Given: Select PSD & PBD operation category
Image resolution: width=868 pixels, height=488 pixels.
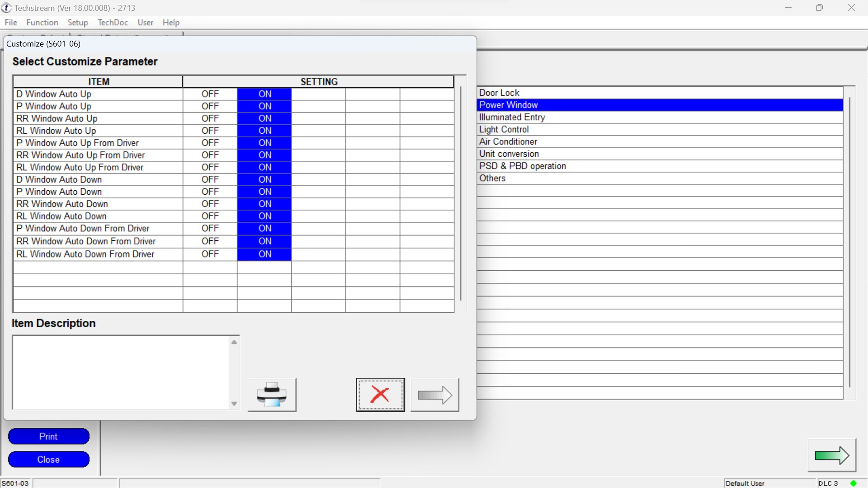Looking at the screenshot, I should (523, 166).
